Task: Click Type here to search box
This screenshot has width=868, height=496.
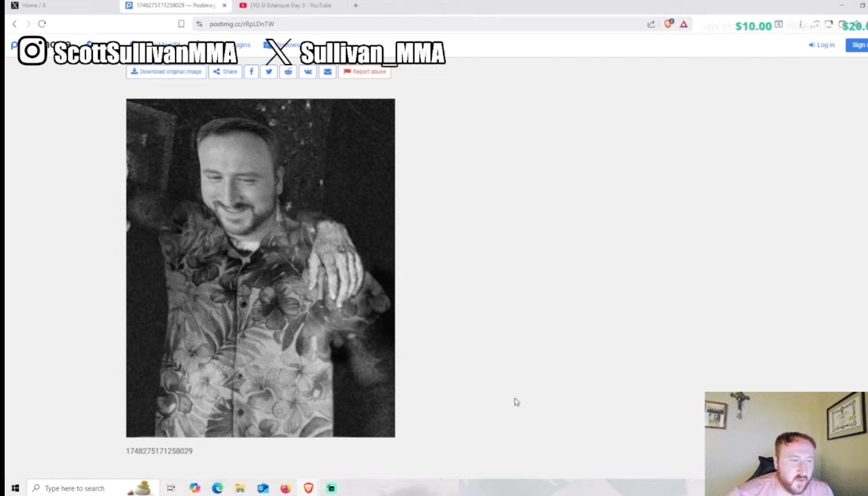Action: [x=93, y=488]
